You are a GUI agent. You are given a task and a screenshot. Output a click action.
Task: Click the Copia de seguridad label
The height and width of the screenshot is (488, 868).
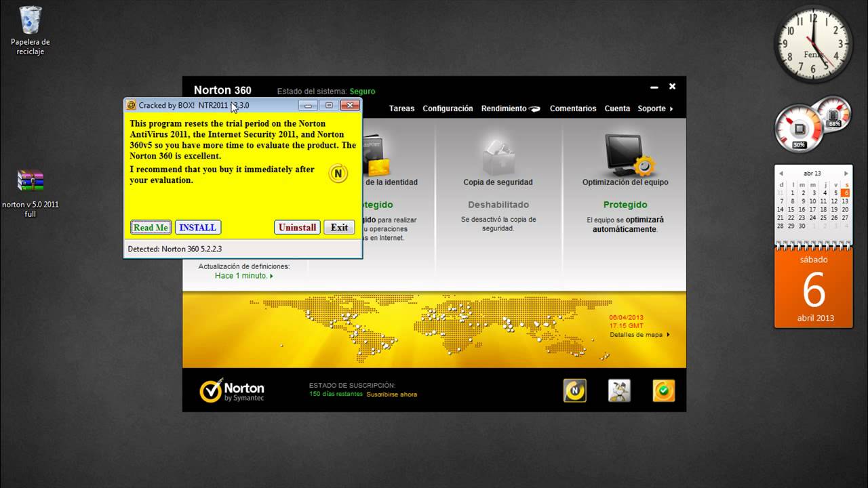point(498,182)
